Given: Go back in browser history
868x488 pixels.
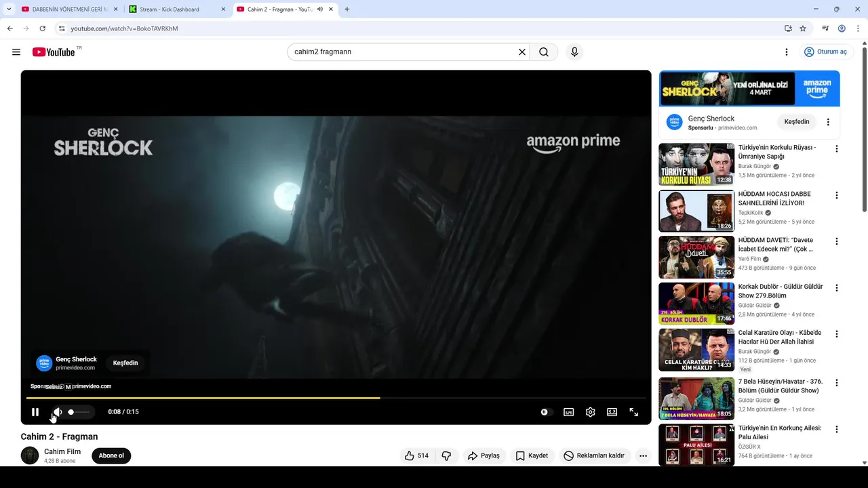Looking at the screenshot, I should pyautogui.click(x=9, y=28).
